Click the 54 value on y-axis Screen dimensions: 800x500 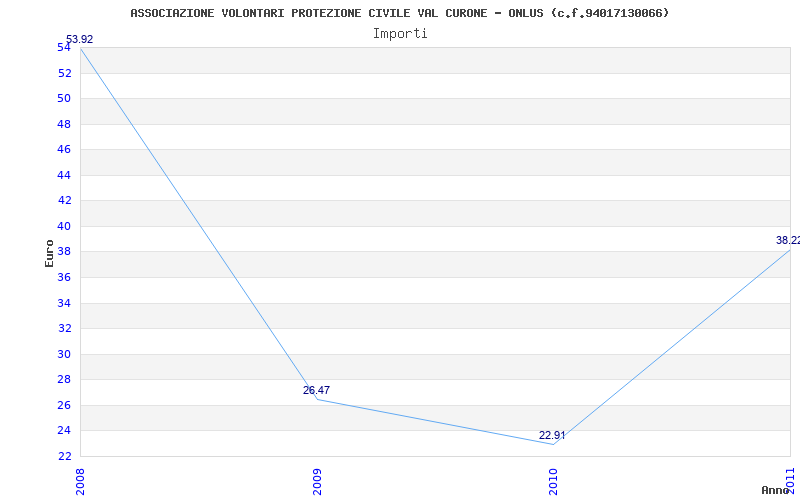coord(64,47)
